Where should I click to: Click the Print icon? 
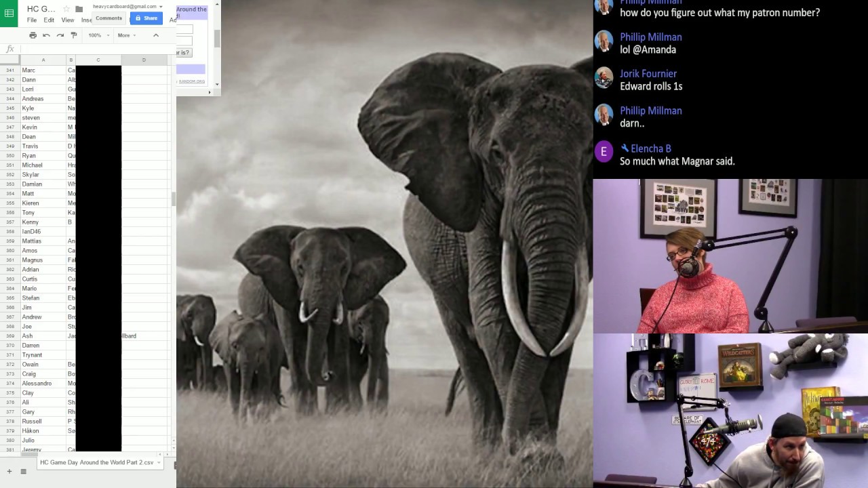[x=33, y=35]
